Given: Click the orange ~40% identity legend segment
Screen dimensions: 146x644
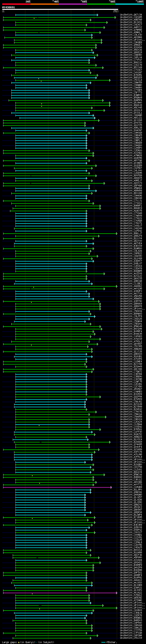Looking at the screenshot, I should click(45, 4).
